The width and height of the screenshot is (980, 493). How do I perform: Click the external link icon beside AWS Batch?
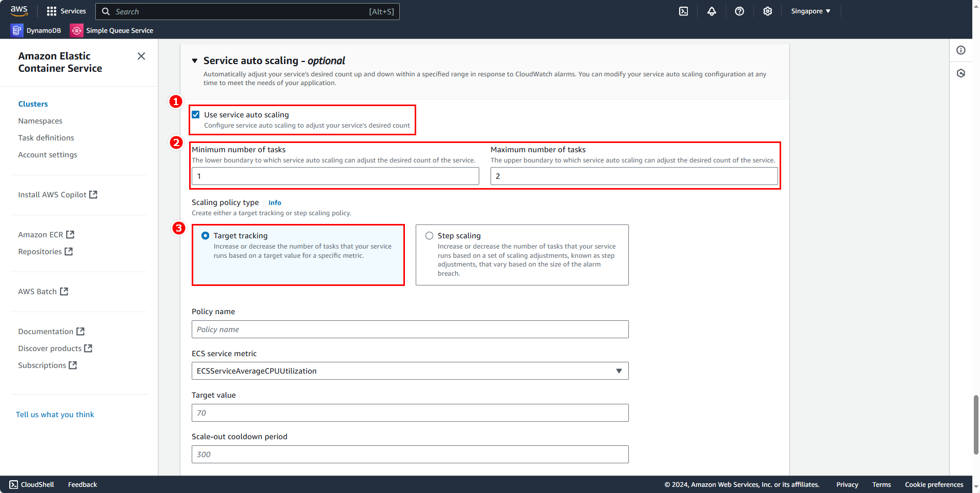[x=64, y=292]
